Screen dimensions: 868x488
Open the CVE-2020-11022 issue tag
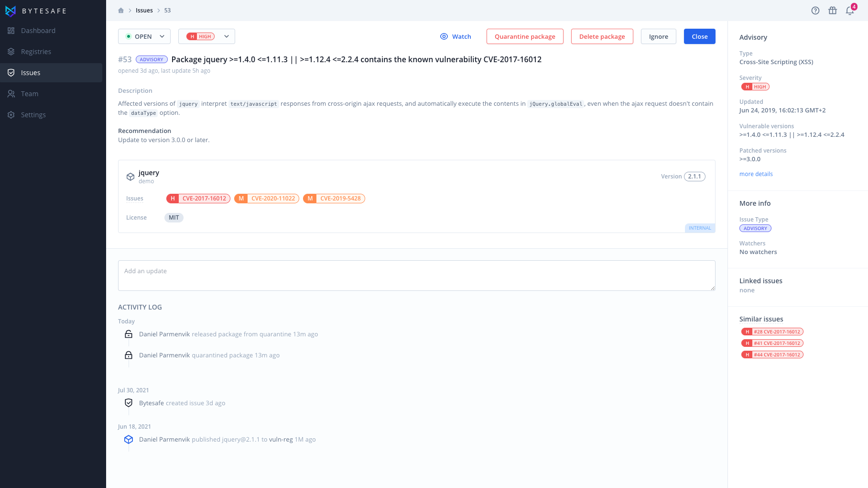click(267, 199)
